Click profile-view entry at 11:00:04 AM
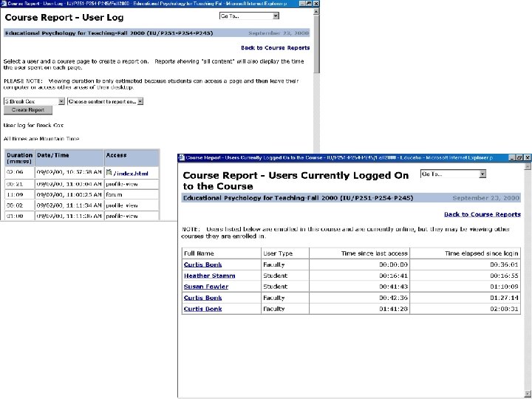 pos(122,184)
